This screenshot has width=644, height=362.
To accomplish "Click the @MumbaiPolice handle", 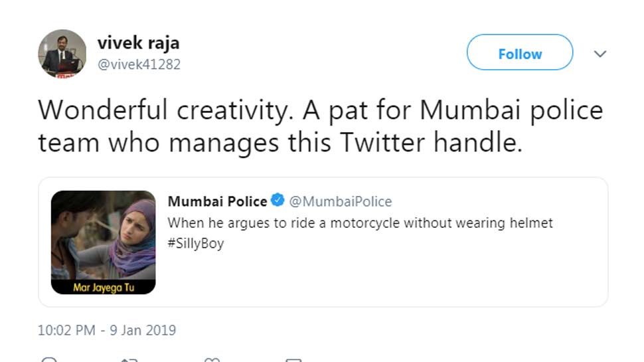I will (x=341, y=201).
